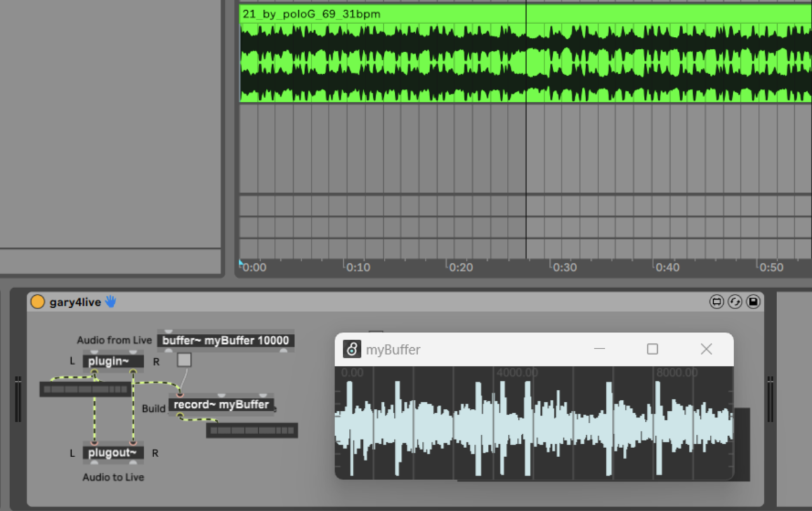
Task: Click the hand icon beside gary4live title
Action: coord(109,302)
